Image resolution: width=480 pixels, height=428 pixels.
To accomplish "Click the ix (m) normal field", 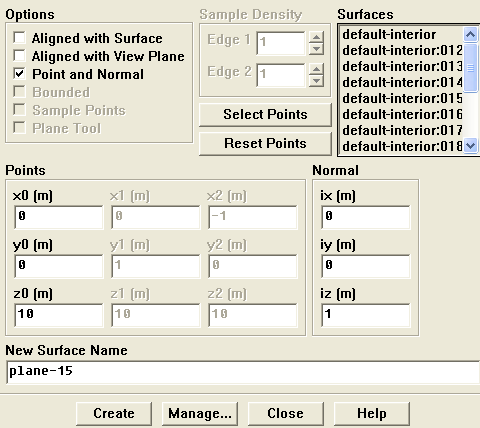I will [x=366, y=217].
